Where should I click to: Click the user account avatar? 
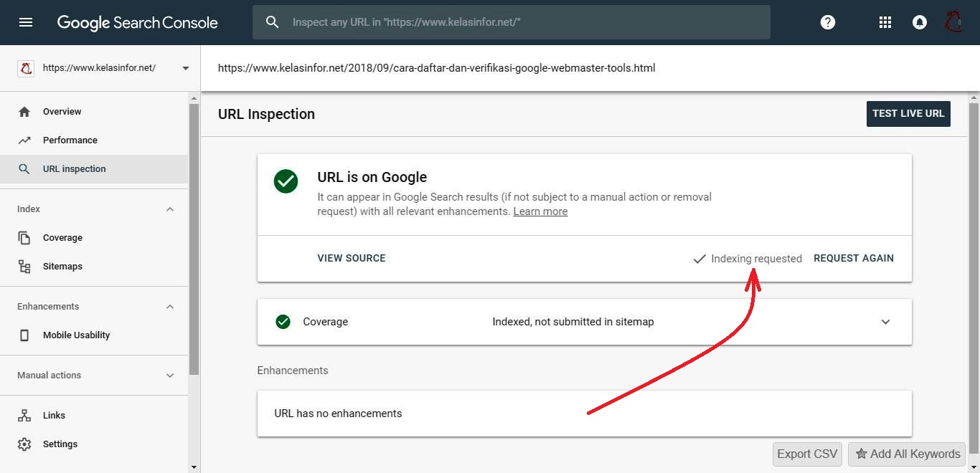(x=953, y=22)
